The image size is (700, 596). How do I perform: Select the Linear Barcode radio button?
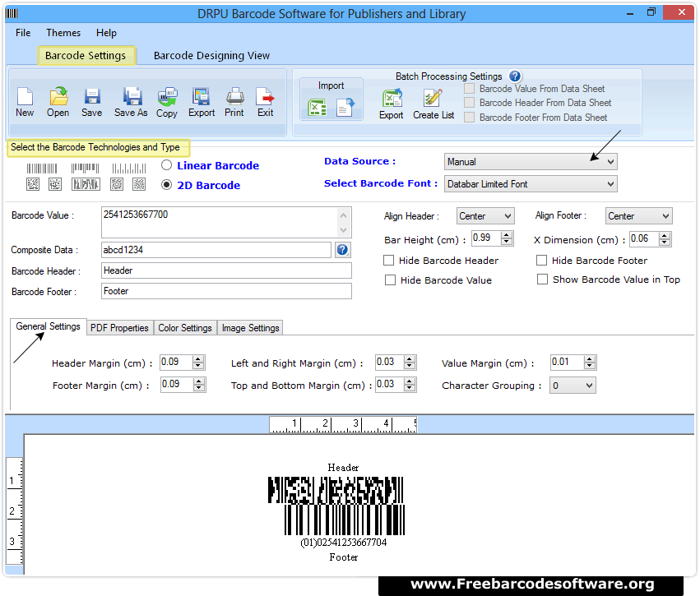pyautogui.click(x=166, y=165)
